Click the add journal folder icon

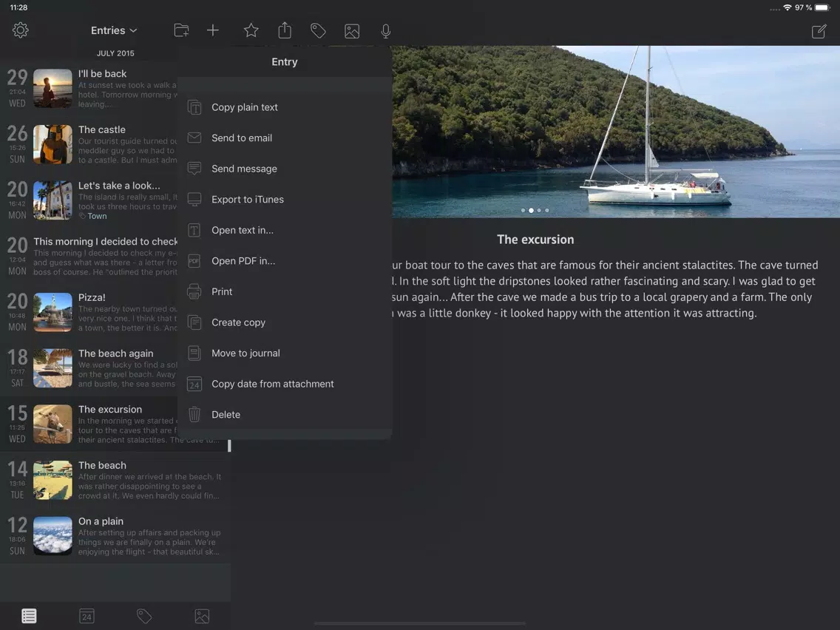pos(182,30)
